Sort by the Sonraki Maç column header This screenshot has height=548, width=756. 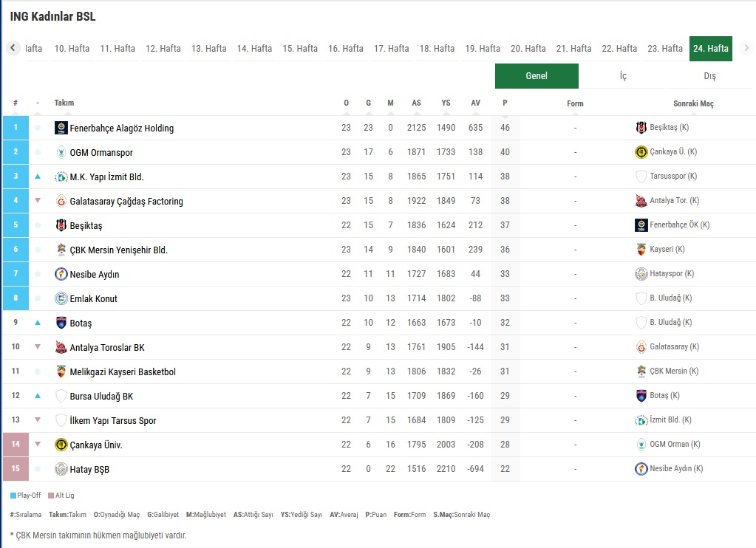pos(693,103)
